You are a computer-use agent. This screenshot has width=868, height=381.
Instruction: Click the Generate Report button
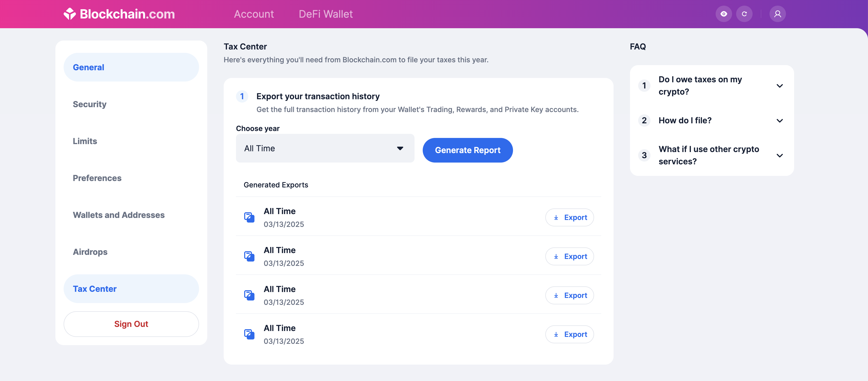click(x=467, y=150)
